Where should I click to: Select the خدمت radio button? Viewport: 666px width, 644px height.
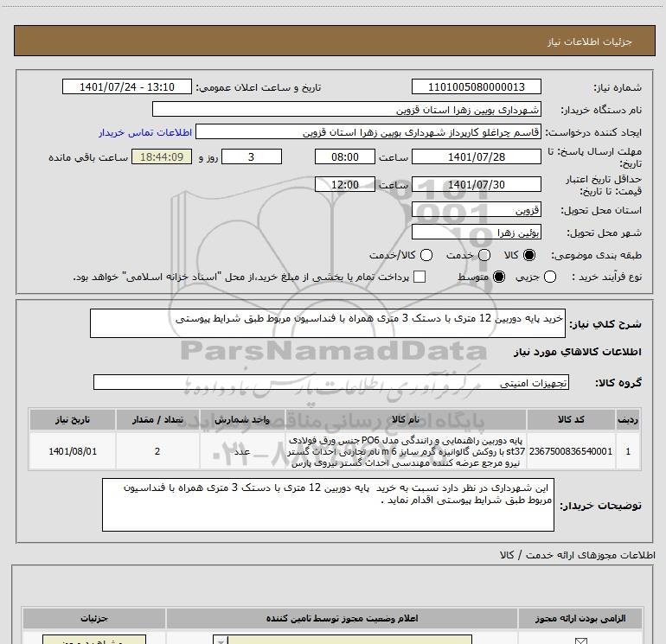(484, 255)
